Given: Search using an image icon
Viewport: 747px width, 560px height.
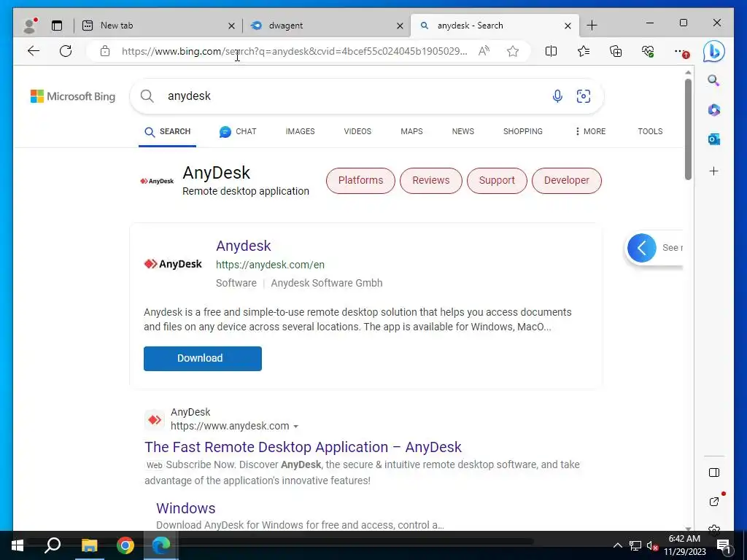Looking at the screenshot, I should tap(583, 96).
